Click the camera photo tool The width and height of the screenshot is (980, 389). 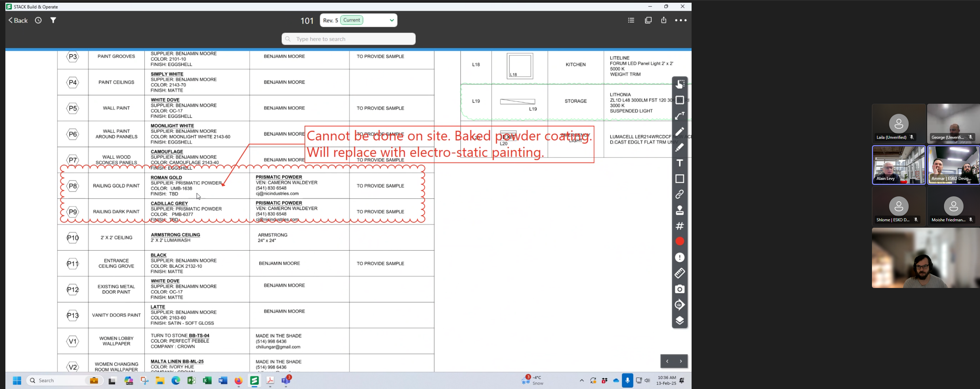point(679,289)
